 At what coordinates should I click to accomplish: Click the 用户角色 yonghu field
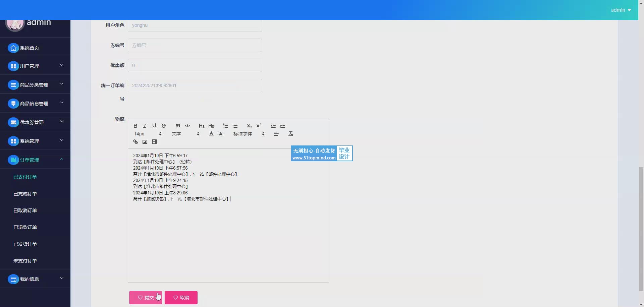(x=195, y=26)
